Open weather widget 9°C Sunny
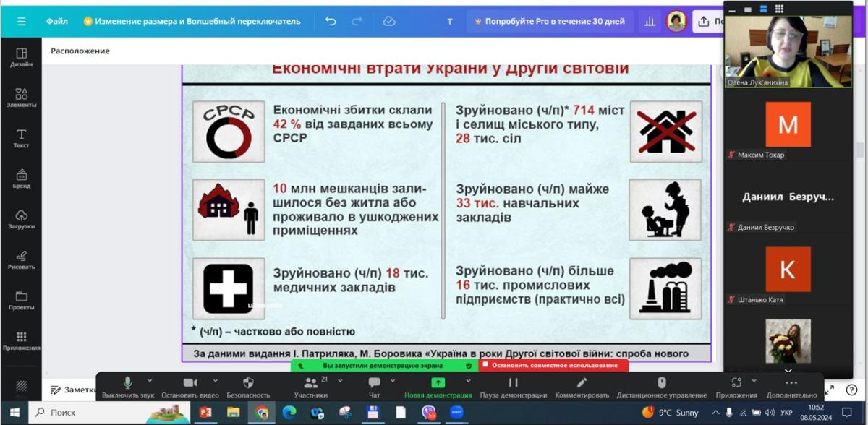 click(671, 413)
